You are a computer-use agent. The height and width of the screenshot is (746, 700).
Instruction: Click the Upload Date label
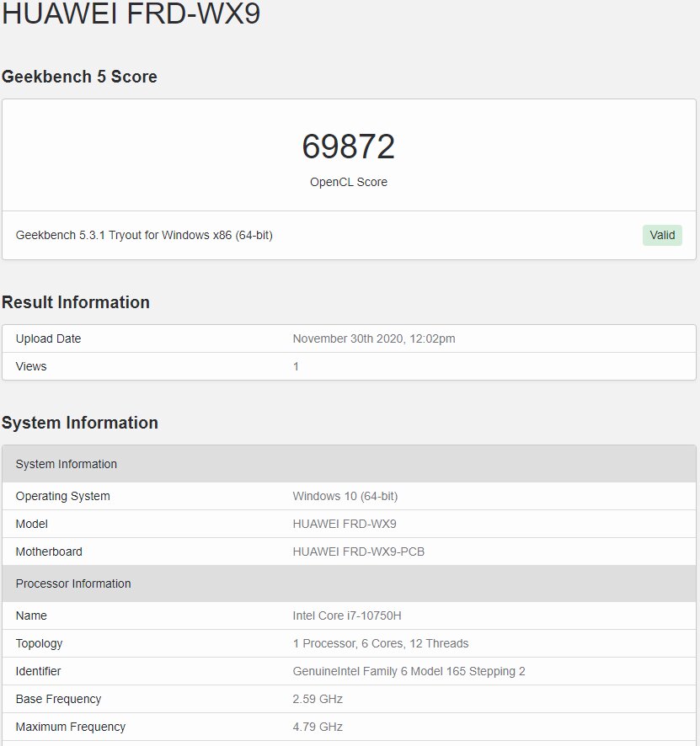[x=48, y=338]
